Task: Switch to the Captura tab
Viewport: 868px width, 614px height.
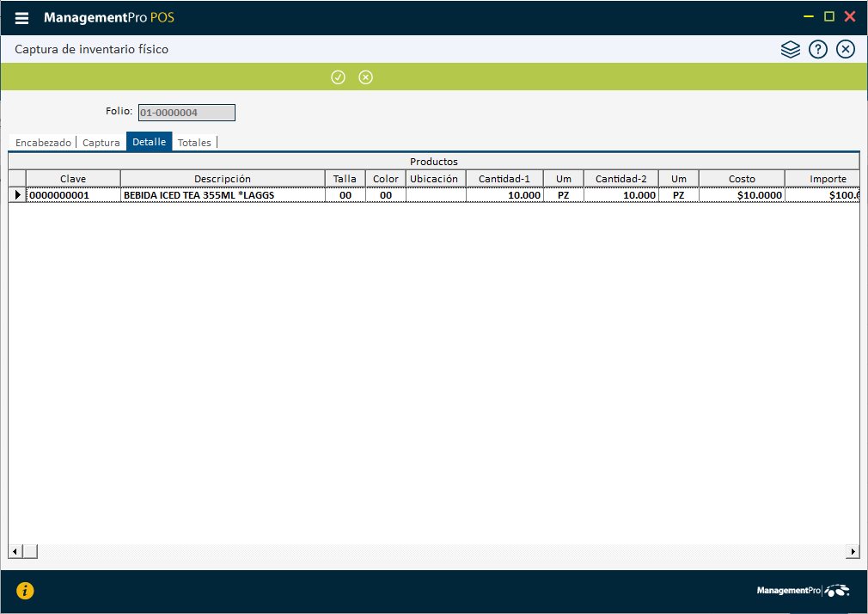Action: click(x=101, y=143)
